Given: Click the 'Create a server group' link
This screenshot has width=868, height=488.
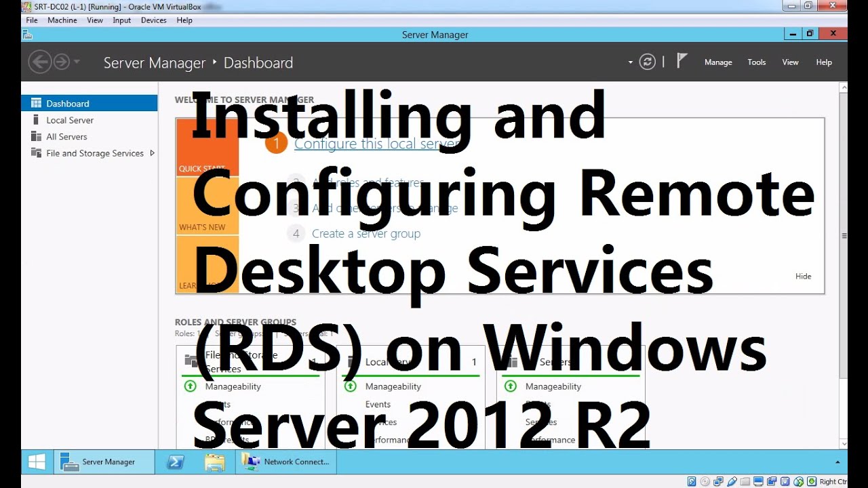Looking at the screenshot, I should click(x=366, y=234).
